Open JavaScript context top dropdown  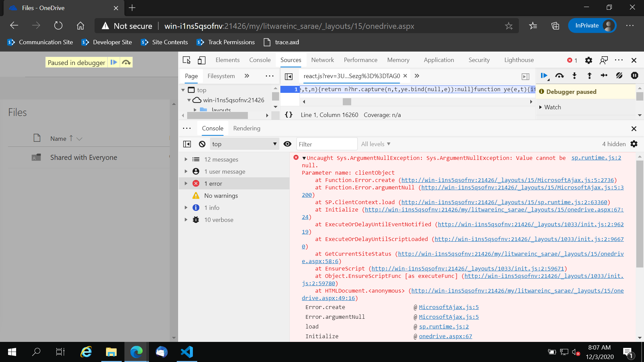tap(244, 144)
